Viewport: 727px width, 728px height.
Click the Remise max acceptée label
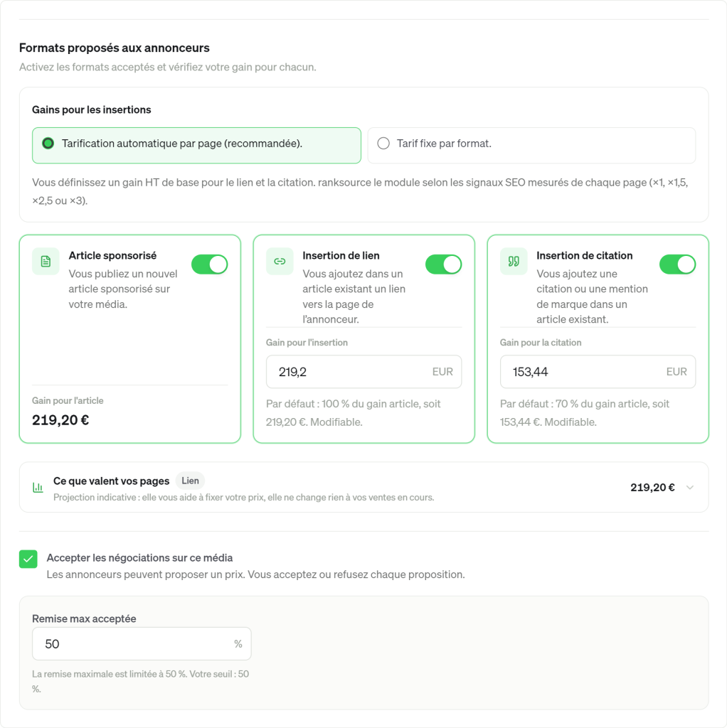coord(84,619)
